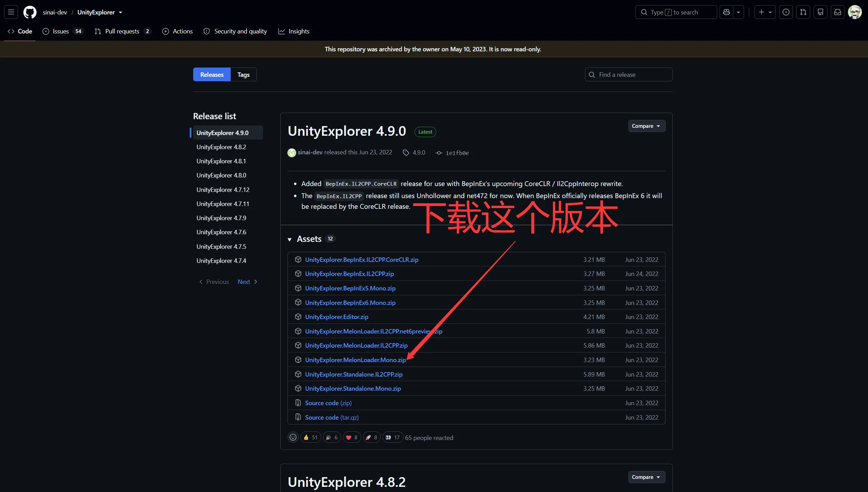
Task: Open the Actions tab
Action: tap(178, 31)
